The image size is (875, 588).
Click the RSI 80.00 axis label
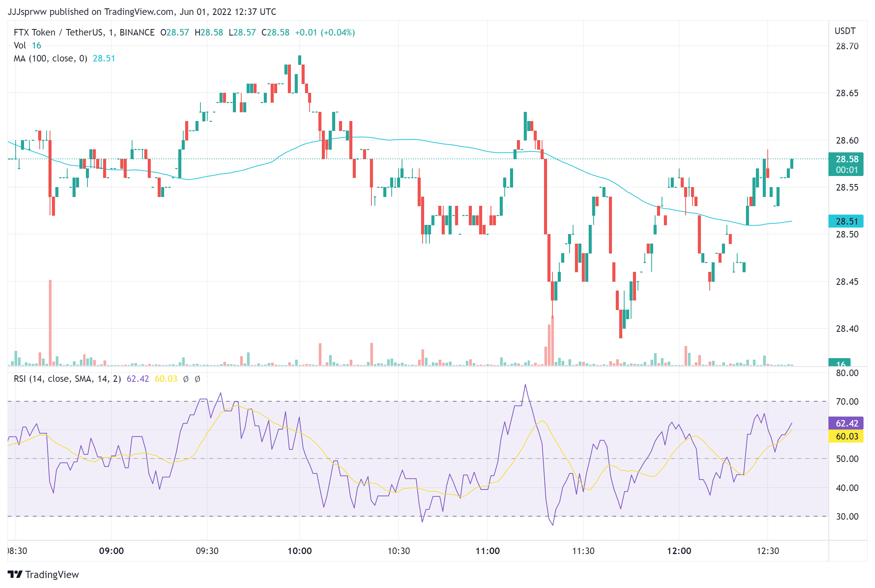coord(847,373)
